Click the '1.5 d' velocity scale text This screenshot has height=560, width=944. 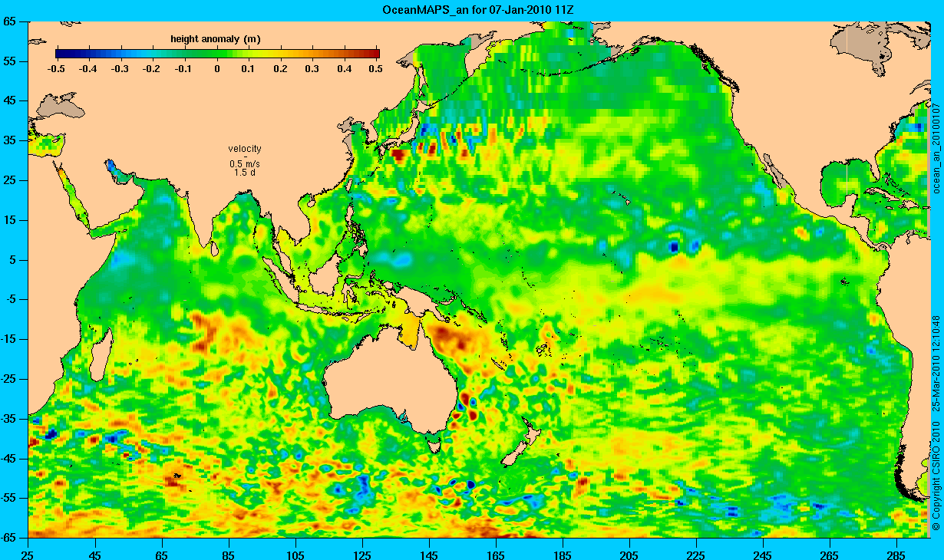pos(245,173)
